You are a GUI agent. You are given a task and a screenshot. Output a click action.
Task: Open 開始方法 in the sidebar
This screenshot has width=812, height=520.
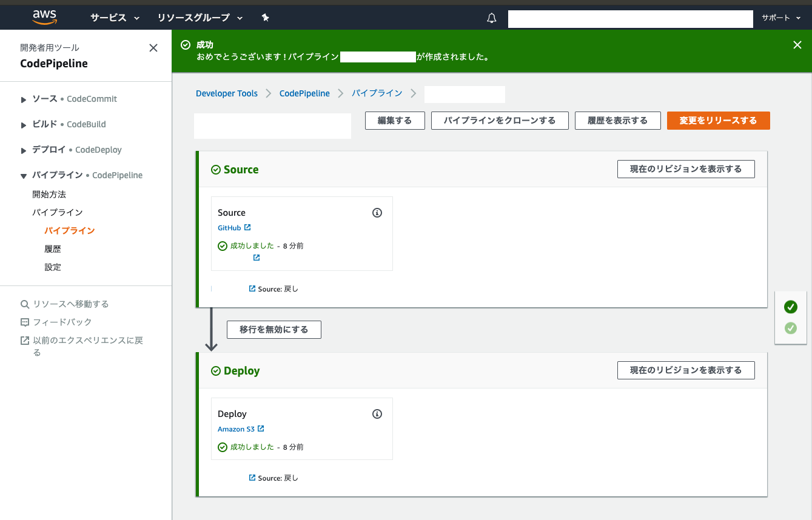click(49, 195)
